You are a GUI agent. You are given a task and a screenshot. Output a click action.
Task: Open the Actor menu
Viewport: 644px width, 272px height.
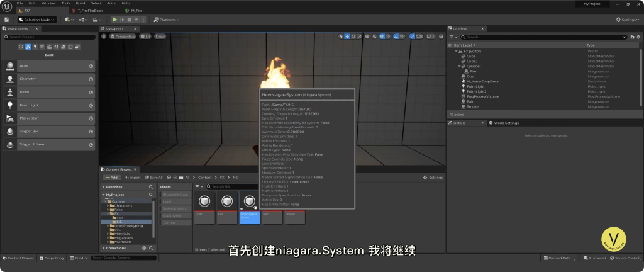coord(111,3)
